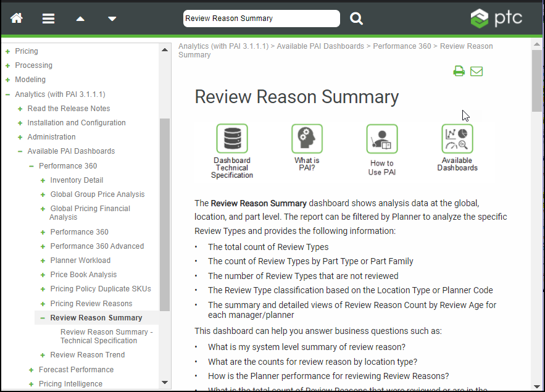
Task: Open the Administration topic
Action: point(51,137)
